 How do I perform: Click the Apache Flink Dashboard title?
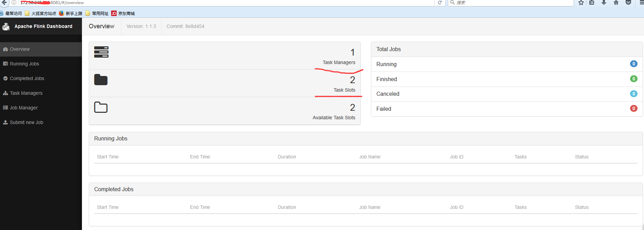click(44, 26)
